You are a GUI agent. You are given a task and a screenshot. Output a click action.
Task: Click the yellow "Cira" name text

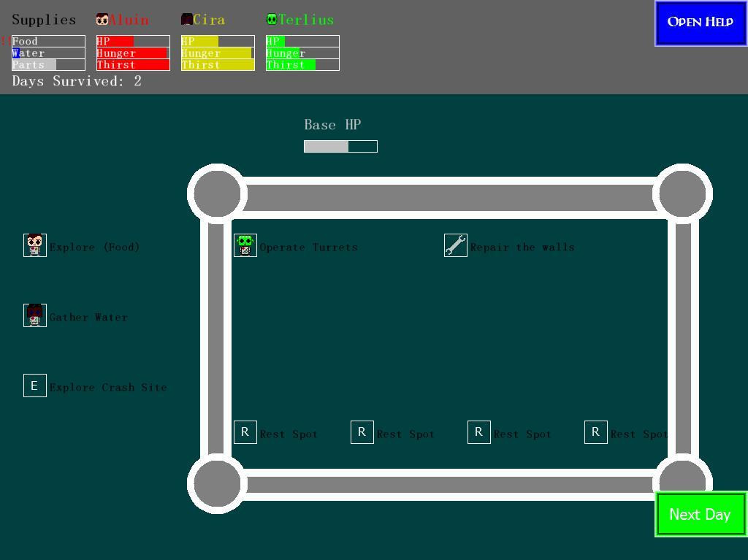(209, 20)
